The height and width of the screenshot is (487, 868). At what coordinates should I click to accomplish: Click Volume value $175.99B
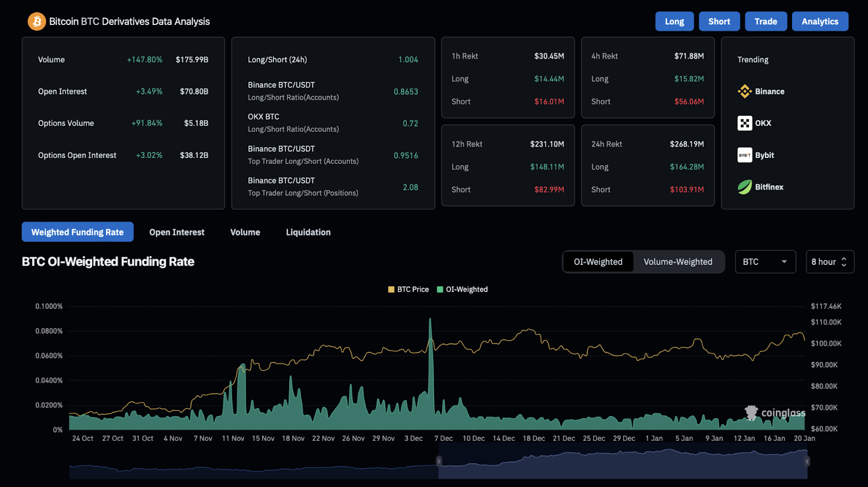click(192, 60)
